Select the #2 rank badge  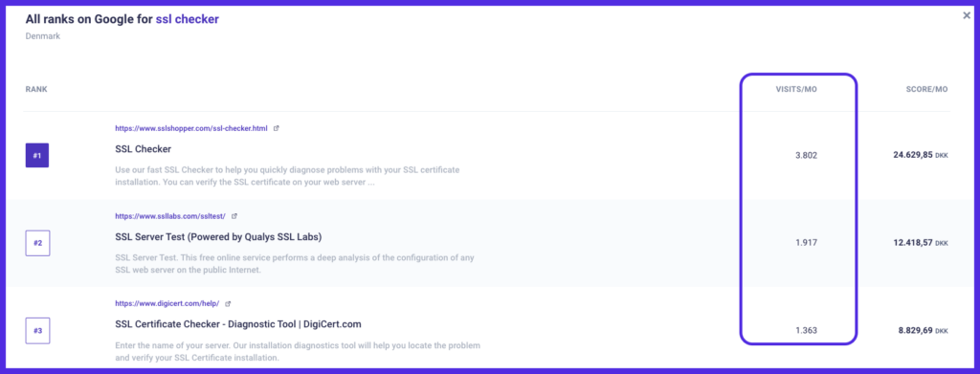[37, 243]
